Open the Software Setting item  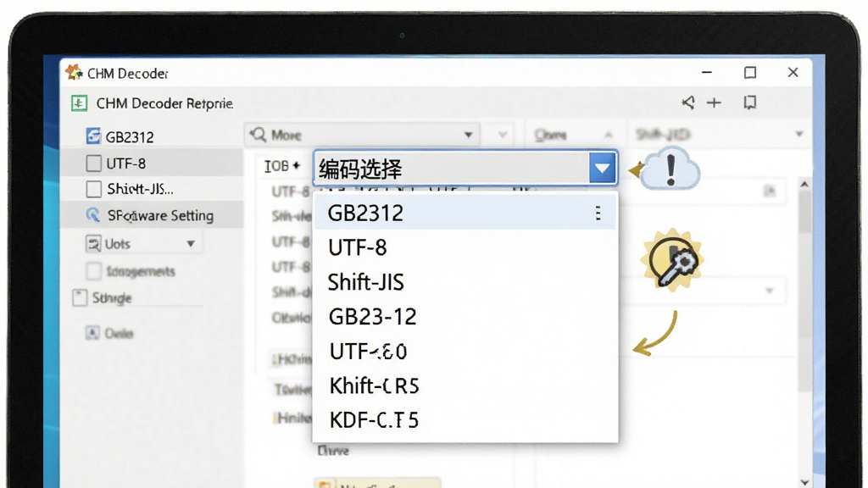point(152,214)
